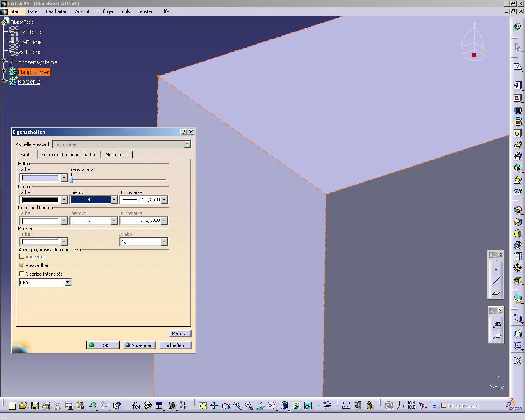Click the view compass
This screenshot has width=525, height=420.
tap(473, 41)
